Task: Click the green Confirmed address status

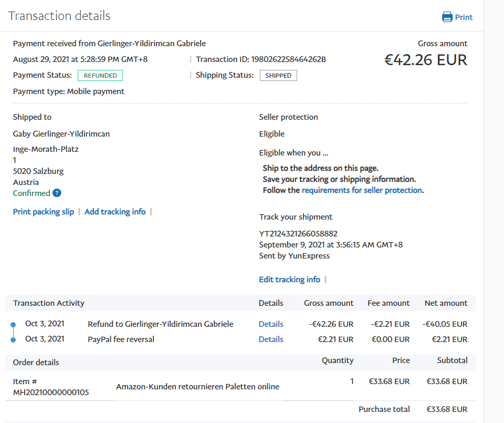Action: pyautogui.click(x=31, y=193)
